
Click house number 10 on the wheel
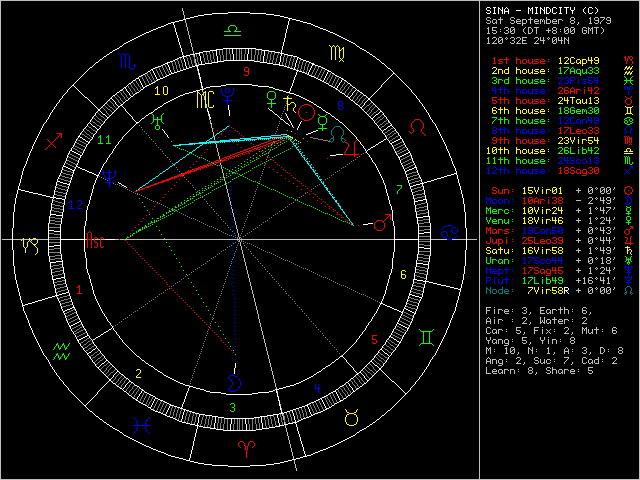pyautogui.click(x=161, y=91)
